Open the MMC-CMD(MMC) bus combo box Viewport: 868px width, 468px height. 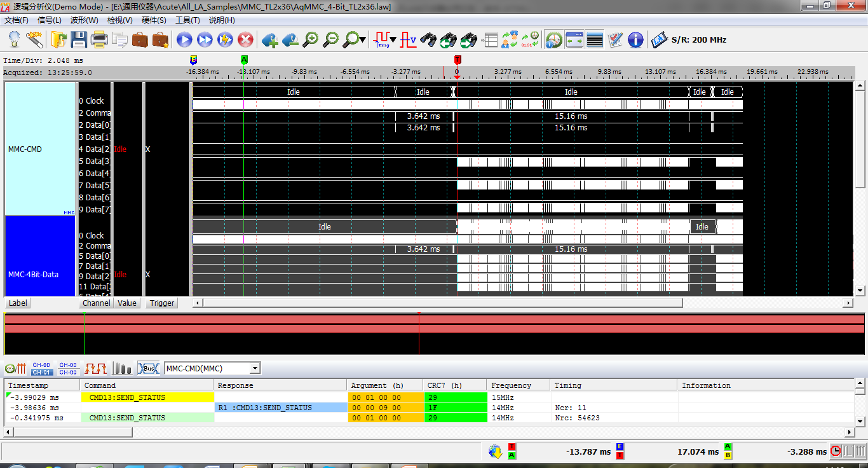coord(212,368)
